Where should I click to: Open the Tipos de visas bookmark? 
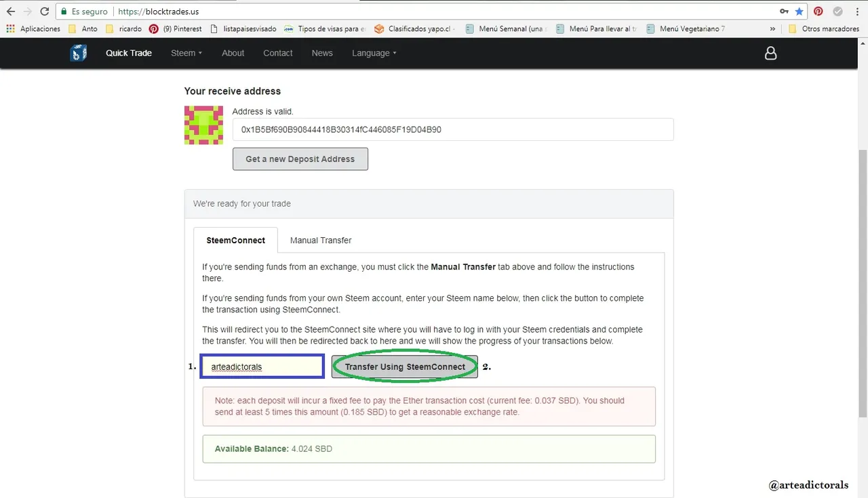click(325, 29)
